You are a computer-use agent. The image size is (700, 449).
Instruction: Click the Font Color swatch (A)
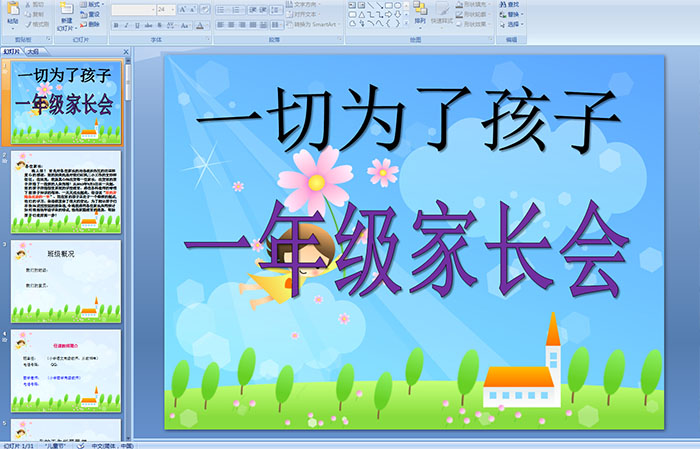(200, 25)
